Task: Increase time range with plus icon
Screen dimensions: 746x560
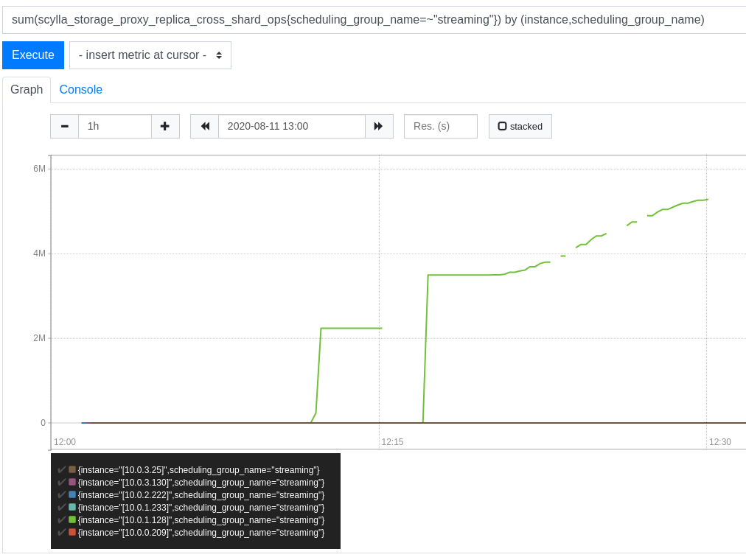Action: click(165, 127)
